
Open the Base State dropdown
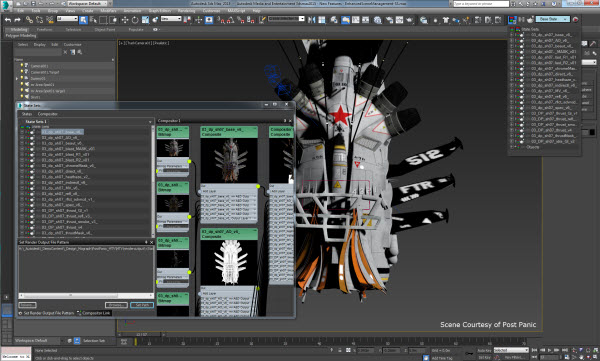pyautogui.click(x=553, y=19)
